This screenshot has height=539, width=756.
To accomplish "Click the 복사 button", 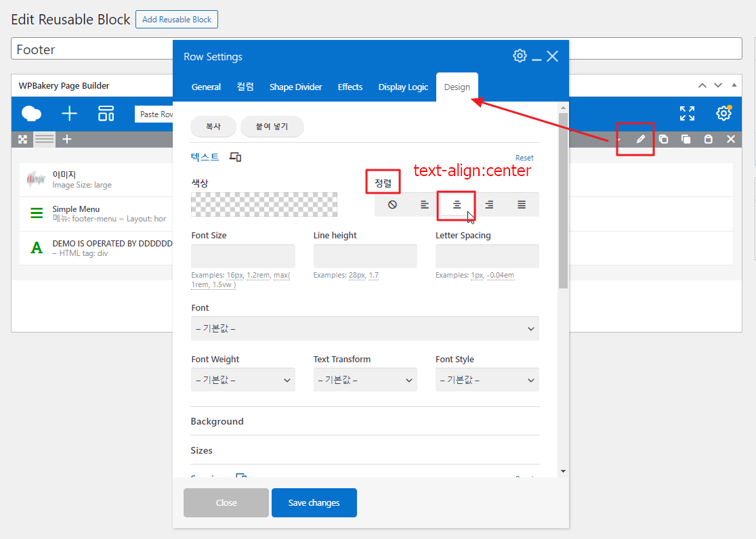I will click(x=213, y=127).
